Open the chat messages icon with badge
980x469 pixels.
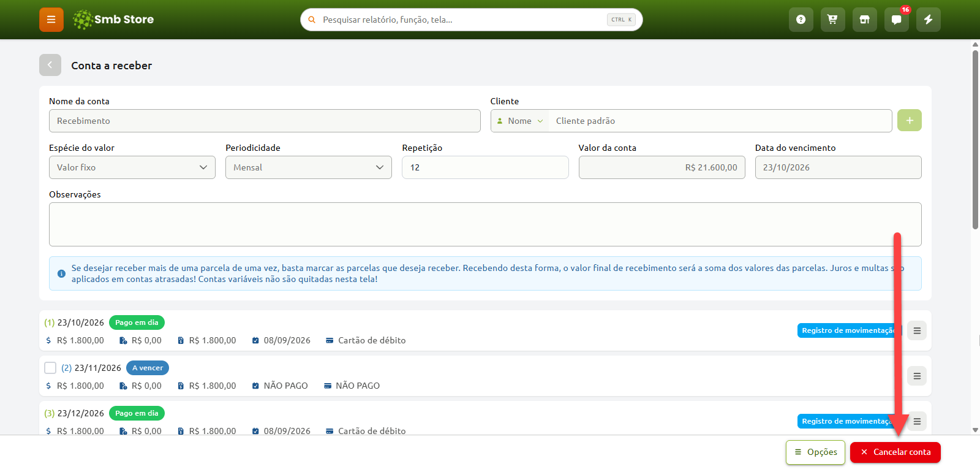pos(897,20)
